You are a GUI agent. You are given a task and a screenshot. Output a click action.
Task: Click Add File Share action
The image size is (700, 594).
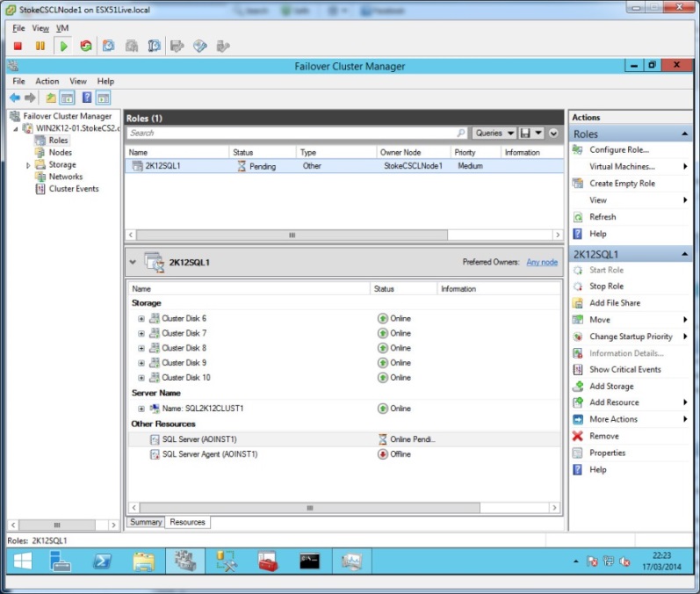(615, 303)
